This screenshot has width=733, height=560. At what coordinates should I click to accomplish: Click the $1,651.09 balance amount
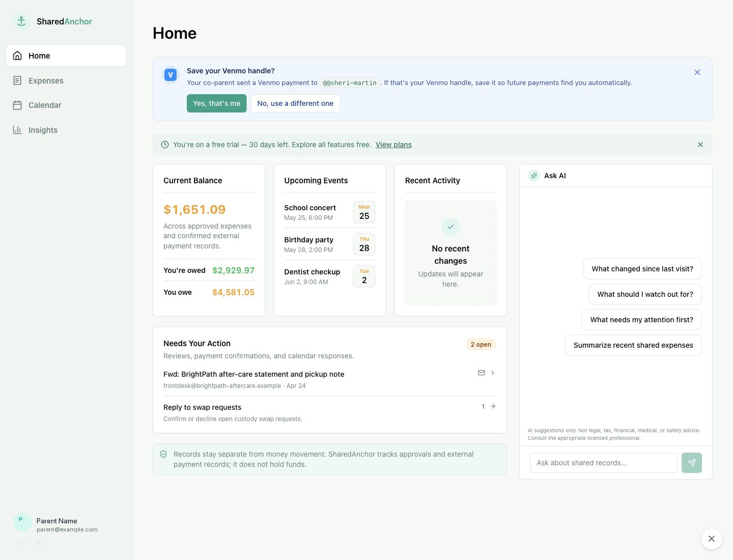pos(194,210)
